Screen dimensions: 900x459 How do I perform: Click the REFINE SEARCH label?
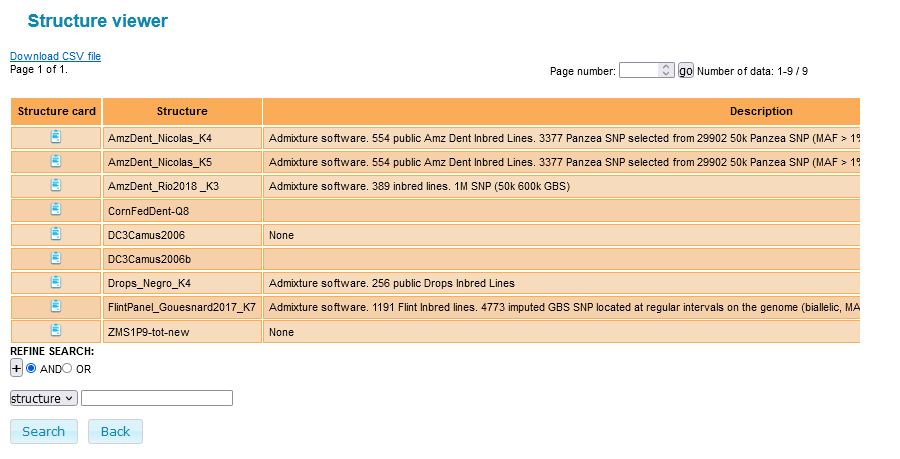click(52, 351)
